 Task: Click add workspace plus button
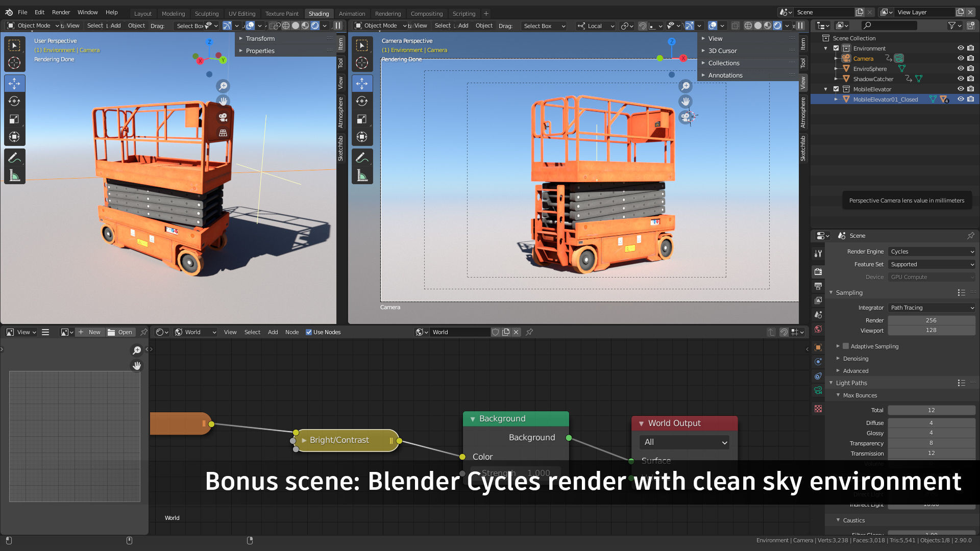(x=486, y=14)
